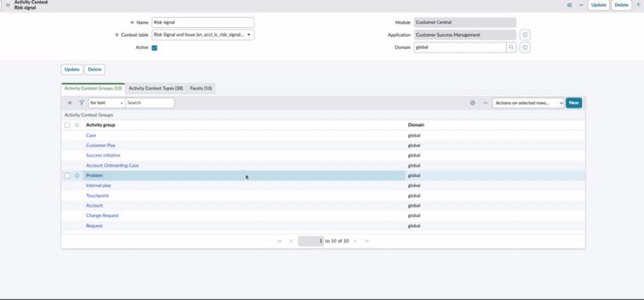Open the 'for text' search field dropdown
644x300 pixels.
pyautogui.click(x=106, y=102)
